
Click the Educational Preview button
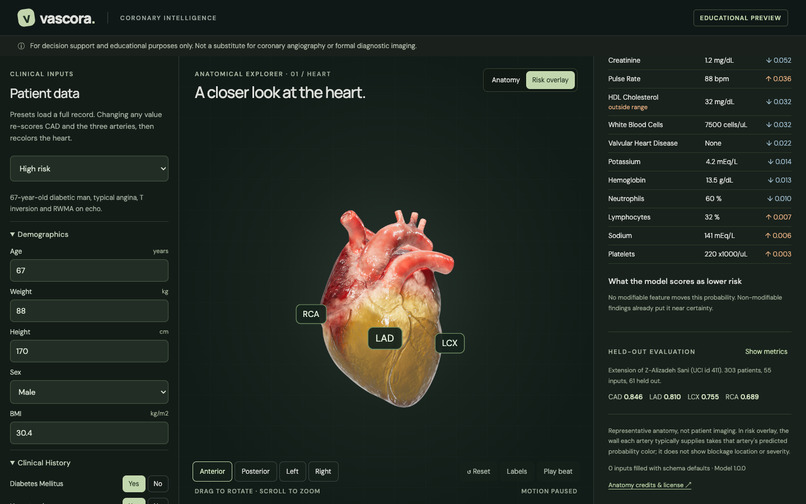coord(740,17)
